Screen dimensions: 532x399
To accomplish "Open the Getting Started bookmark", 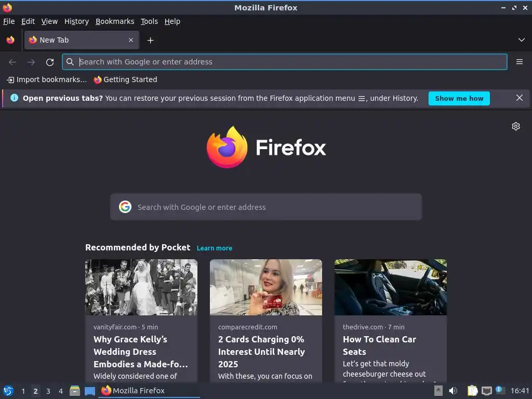I will [125, 79].
